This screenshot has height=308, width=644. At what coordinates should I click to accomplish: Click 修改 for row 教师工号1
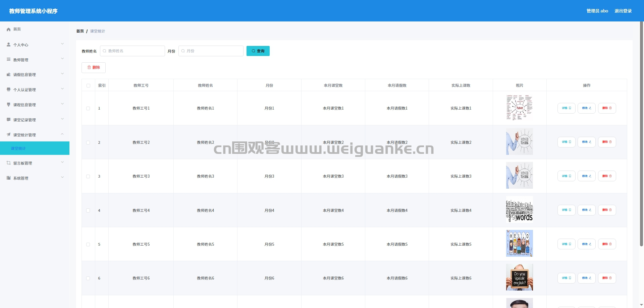point(587,108)
